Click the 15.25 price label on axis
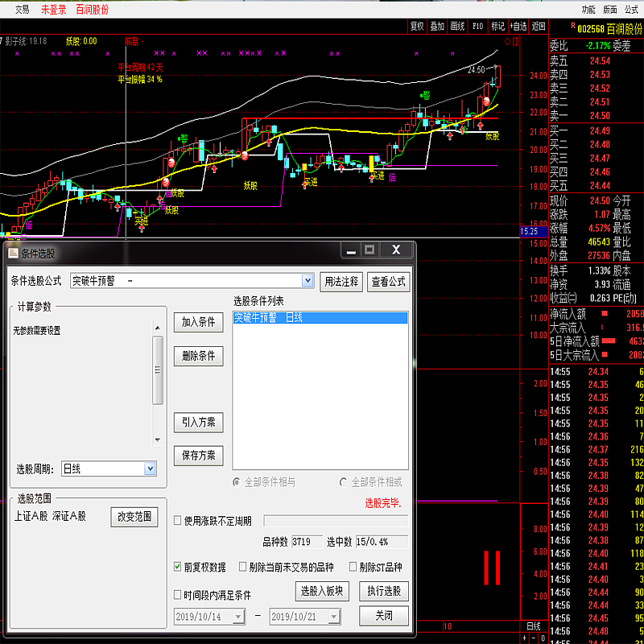 click(534, 231)
